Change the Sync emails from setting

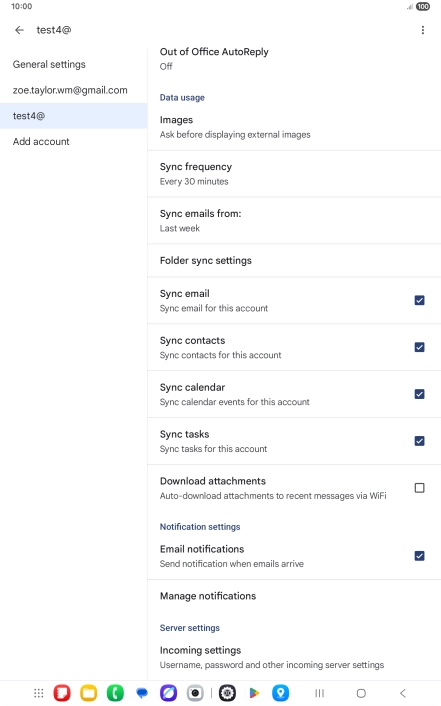[294, 221]
